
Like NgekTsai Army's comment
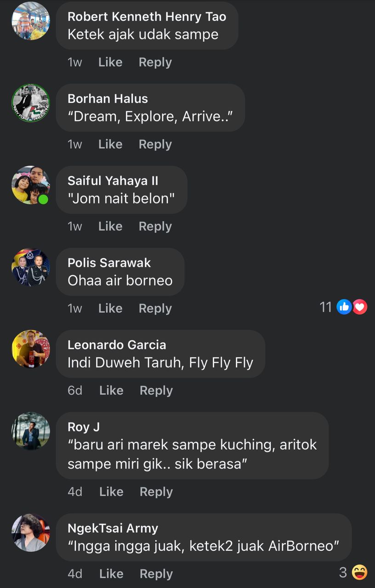coord(111,574)
